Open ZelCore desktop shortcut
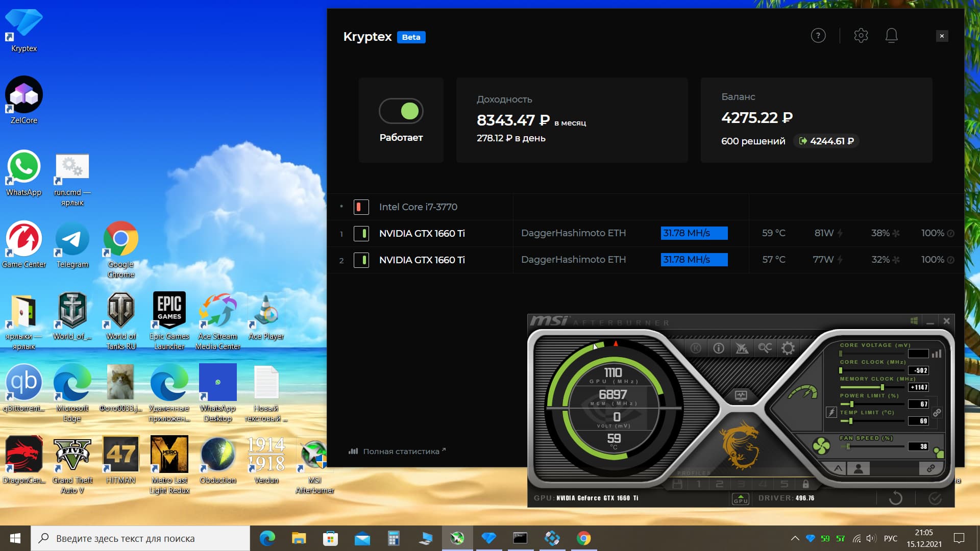Viewport: 980px width, 551px height. pos(24,100)
